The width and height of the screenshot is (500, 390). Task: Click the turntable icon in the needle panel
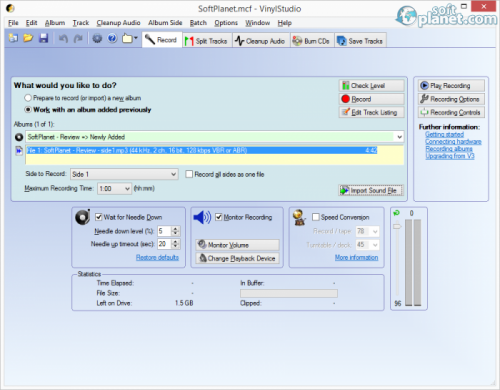pyautogui.click(x=82, y=217)
